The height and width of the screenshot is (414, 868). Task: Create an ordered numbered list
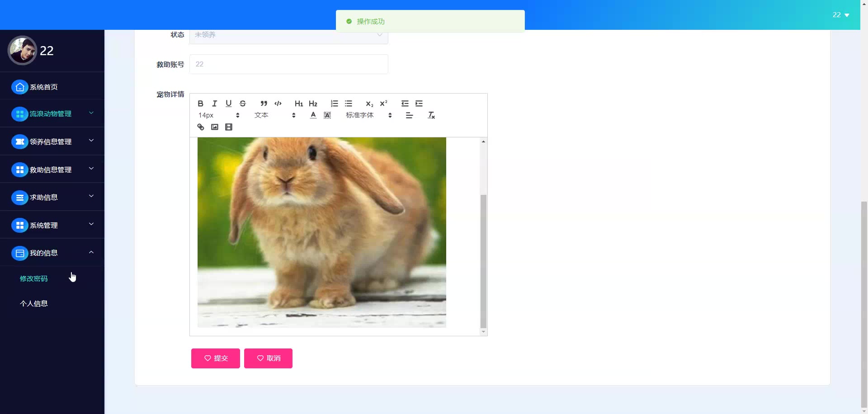[x=335, y=103]
